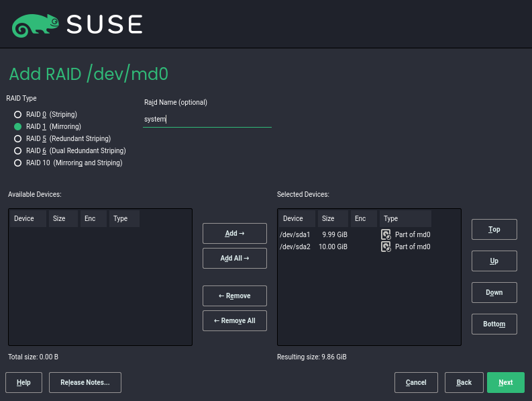Select RAID 1 (Mirroring) radio button
Screen dimensions: 532x401
18,126
